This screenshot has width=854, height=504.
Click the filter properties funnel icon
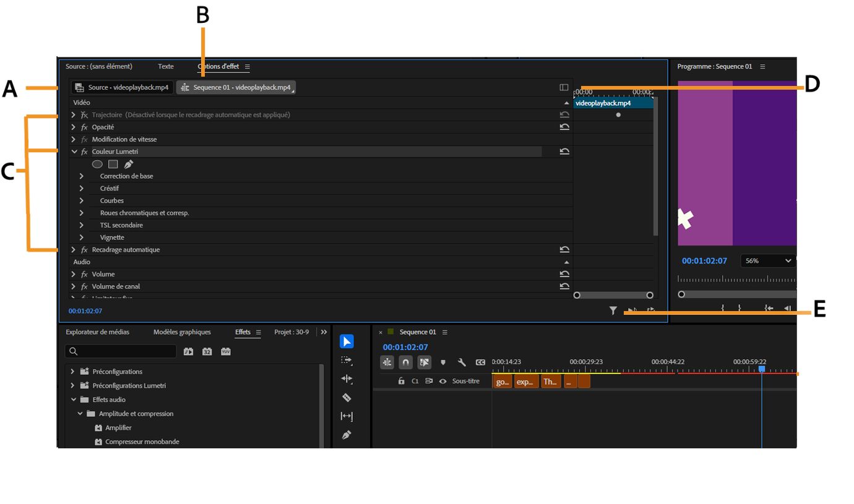point(613,311)
